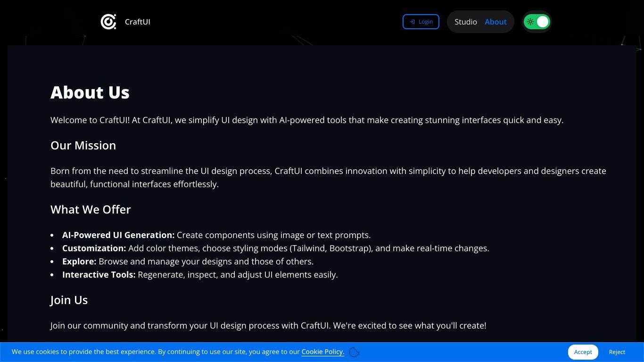Accept cookies with the Accept button
This screenshot has height=362, width=644.
tap(583, 352)
